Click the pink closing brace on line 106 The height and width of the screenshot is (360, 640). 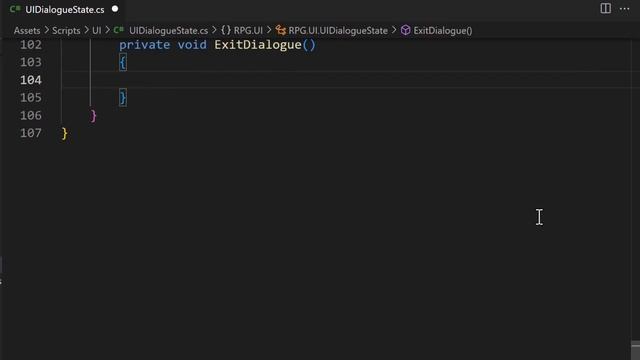pos(93,116)
